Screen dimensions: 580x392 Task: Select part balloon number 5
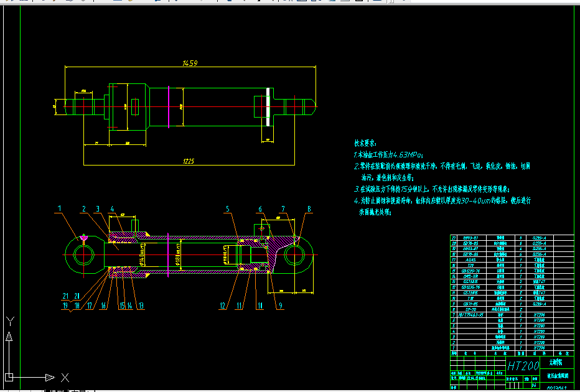[228, 209]
